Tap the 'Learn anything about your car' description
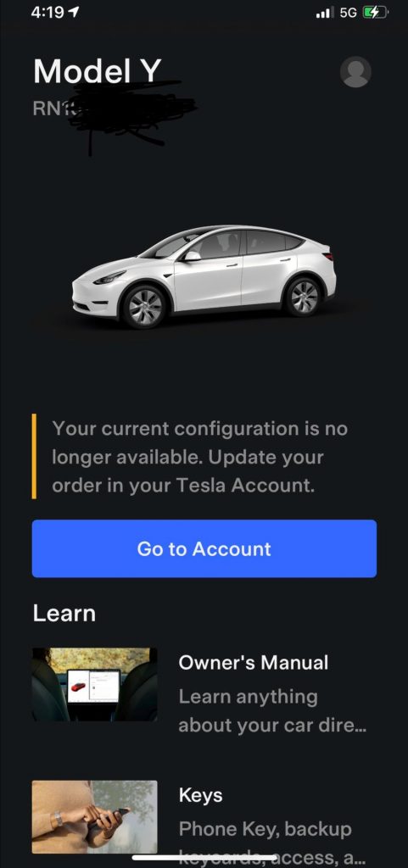Screen dimensions: 408x868 click(272, 711)
